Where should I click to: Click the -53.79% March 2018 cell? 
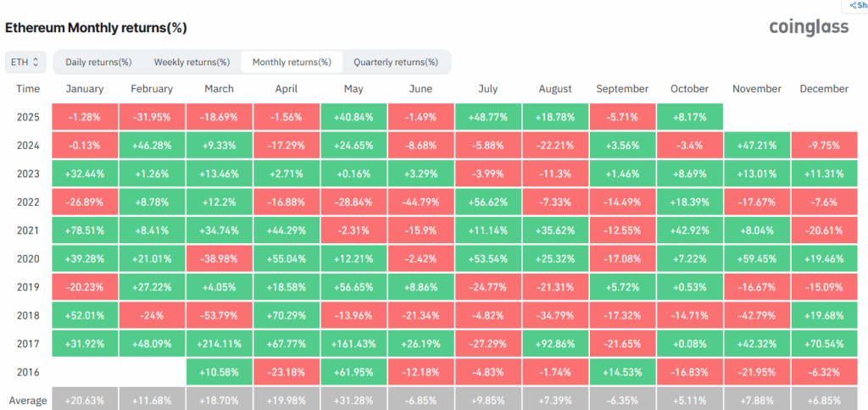click(x=219, y=314)
